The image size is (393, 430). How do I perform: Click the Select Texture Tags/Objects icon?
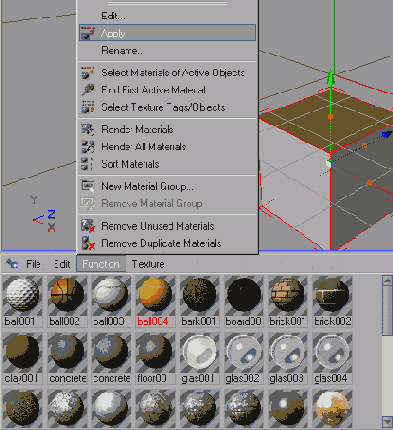[x=88, y=107]
